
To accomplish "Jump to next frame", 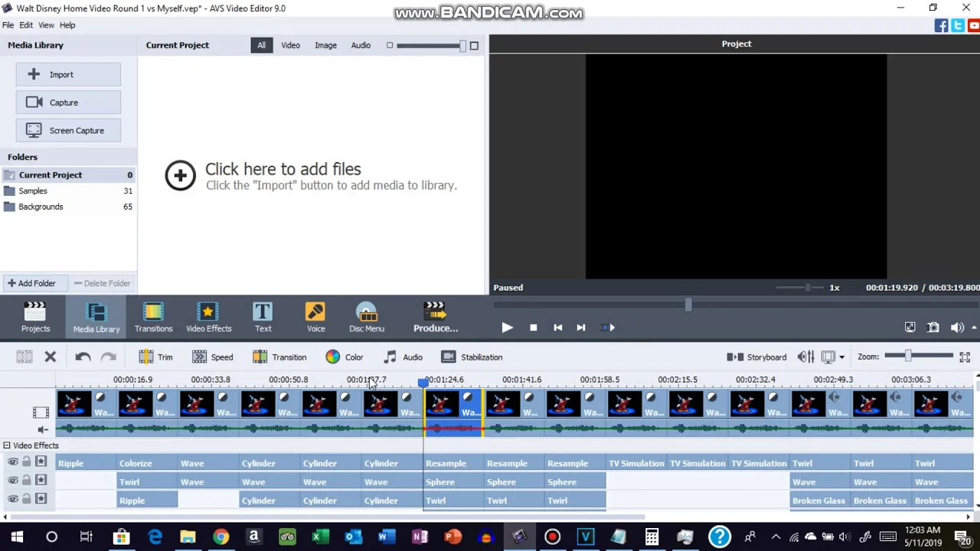I will pos(581,328).
